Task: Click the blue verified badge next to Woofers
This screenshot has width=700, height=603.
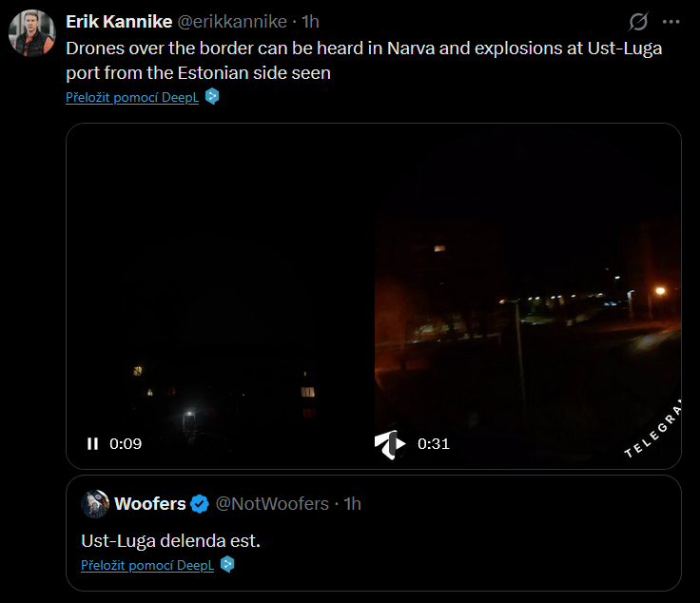Action: point(200,504)
